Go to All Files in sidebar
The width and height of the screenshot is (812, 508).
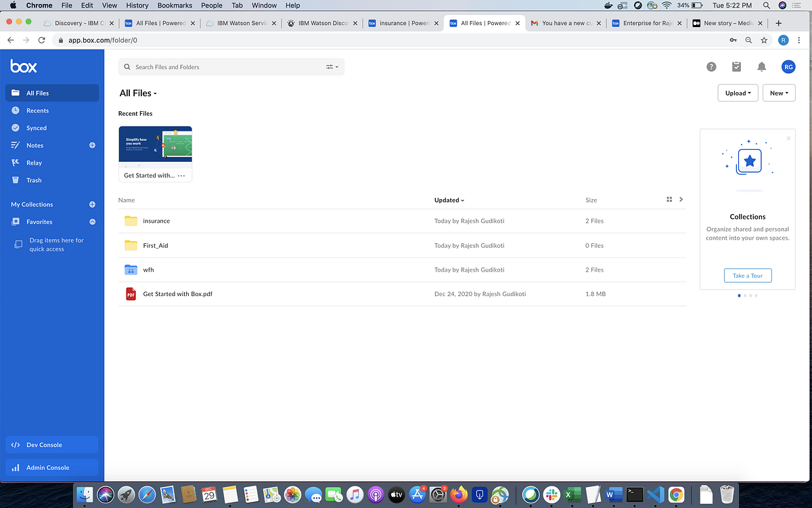point(52,93)
